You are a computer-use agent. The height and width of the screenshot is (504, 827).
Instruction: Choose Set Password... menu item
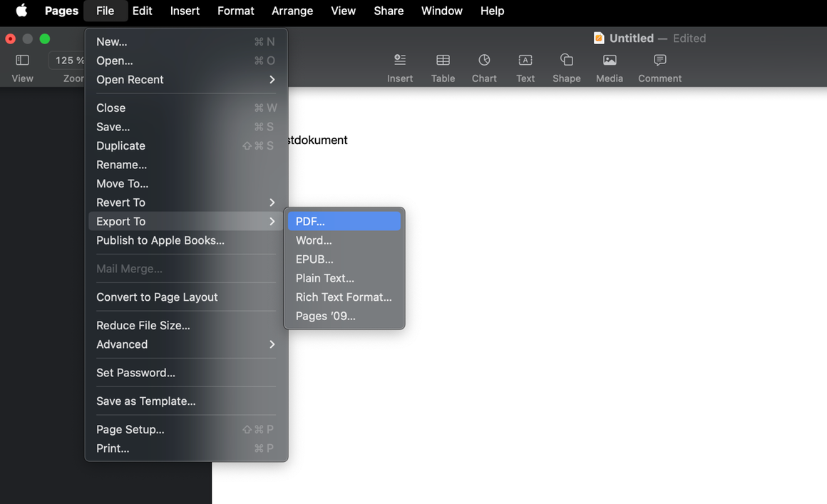tap(185, 373)
